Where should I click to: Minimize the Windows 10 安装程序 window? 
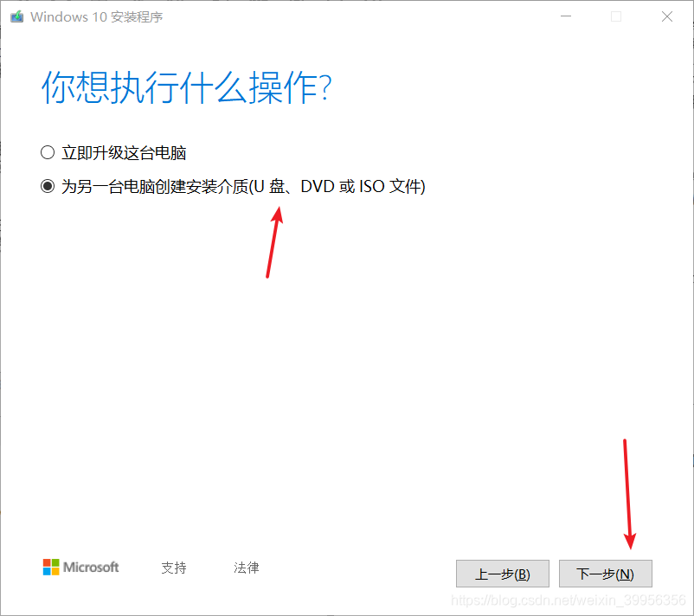(566, 16)
